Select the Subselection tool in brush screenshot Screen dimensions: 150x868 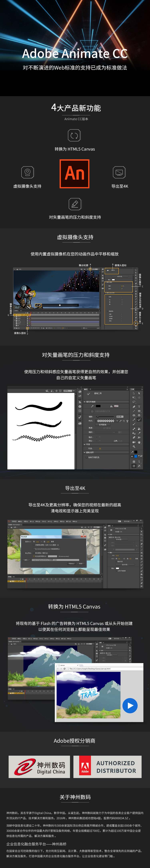139,394
